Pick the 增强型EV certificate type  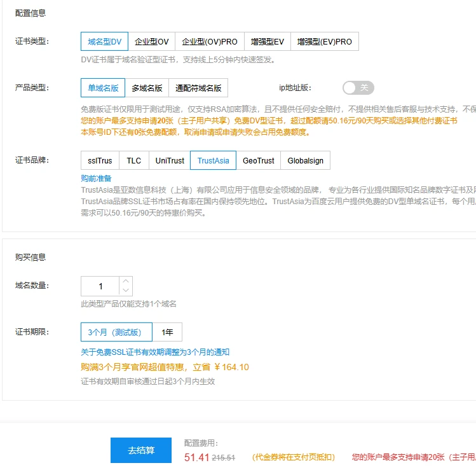click(x=267, y=41)
